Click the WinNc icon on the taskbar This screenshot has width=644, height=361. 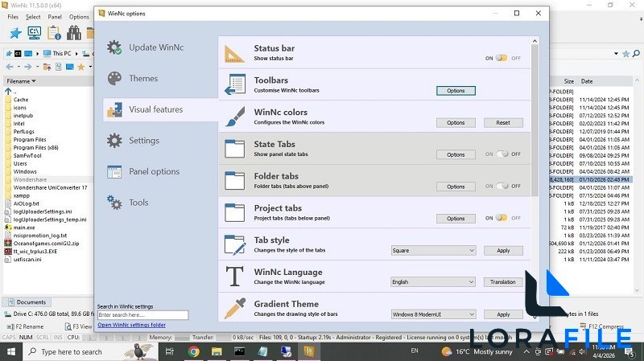click(x=308, y=351)
